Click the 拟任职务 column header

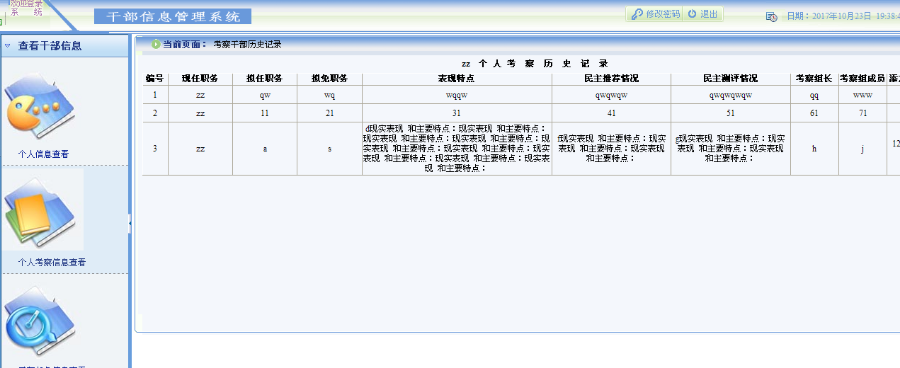[265, 79]
